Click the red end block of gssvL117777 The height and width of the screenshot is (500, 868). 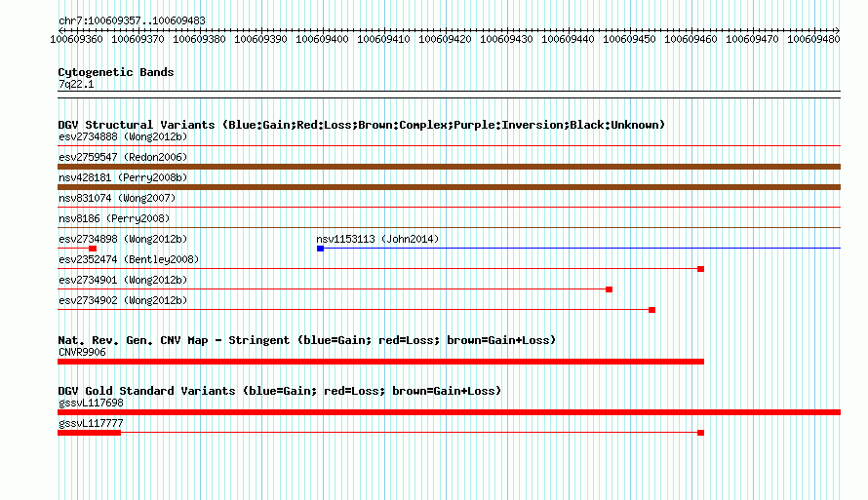click(700, 433)
